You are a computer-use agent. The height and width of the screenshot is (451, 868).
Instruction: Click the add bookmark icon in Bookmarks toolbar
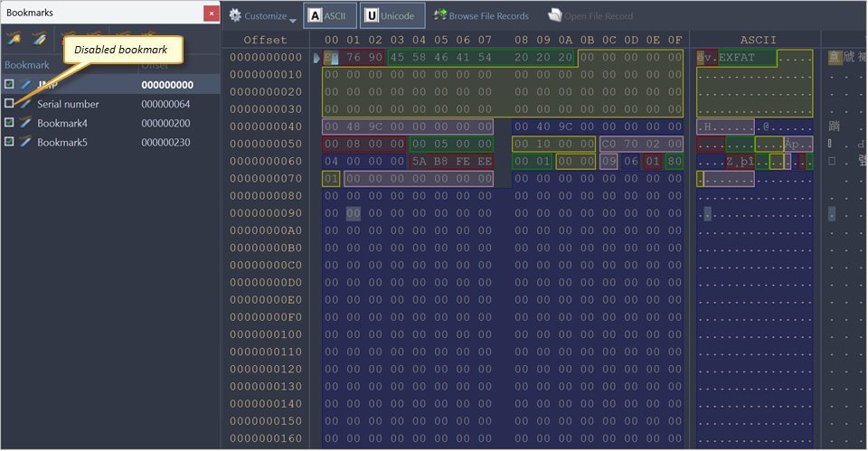[14, 38]
